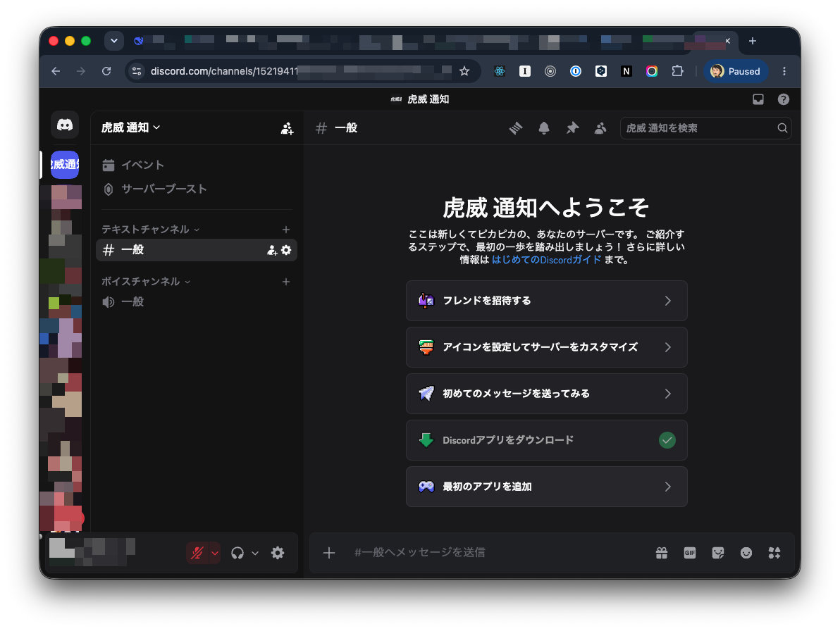Click the magnifier icon in search box

[x=782, y=128]
